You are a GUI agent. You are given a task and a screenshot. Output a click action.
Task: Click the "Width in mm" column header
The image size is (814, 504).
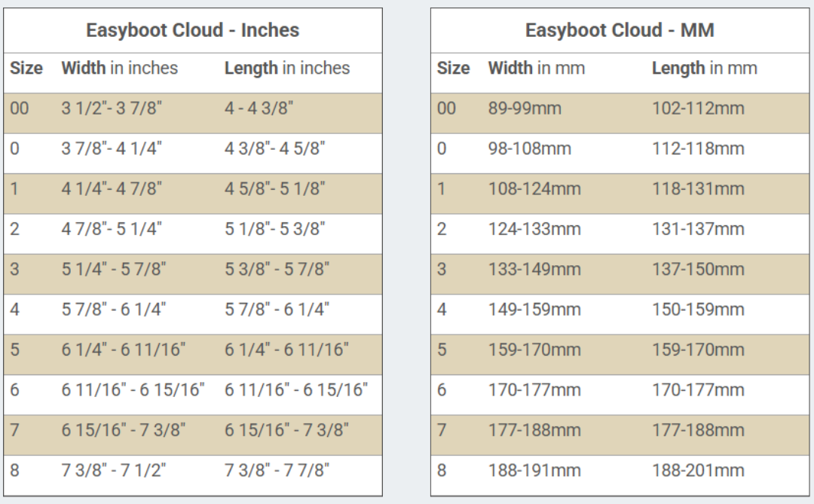click(x=536, y=69)
